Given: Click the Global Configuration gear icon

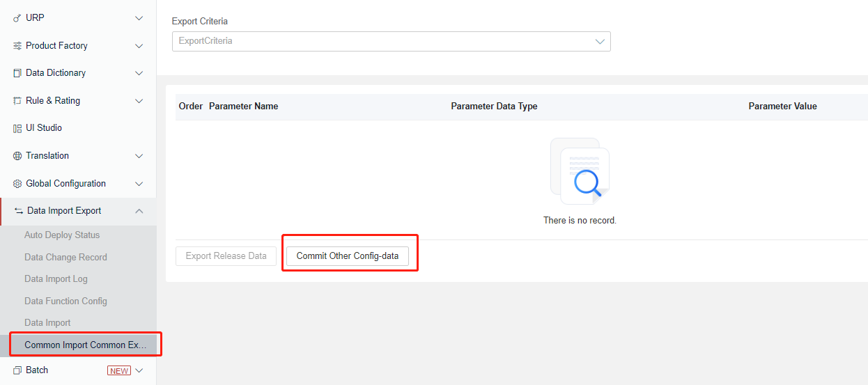Looking at the screenshot, I should click(x=17, y=184).
